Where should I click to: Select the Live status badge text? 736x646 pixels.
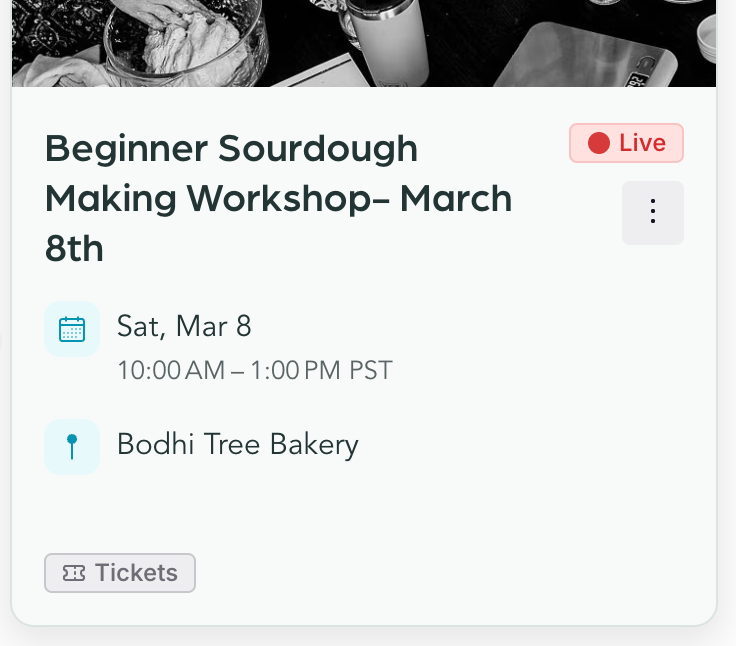pos(642,143)
